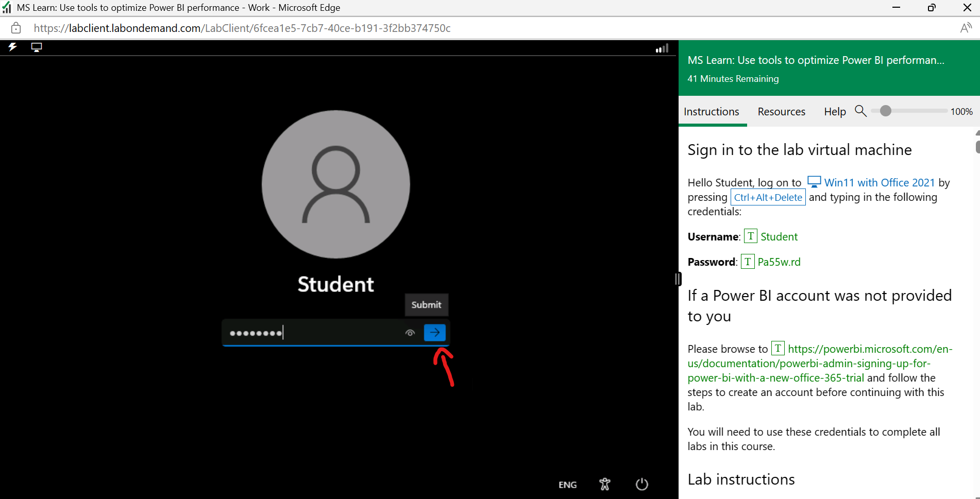View site information lock icon
The height and width of the screenshot is (499, 980).
coord(16,28)
